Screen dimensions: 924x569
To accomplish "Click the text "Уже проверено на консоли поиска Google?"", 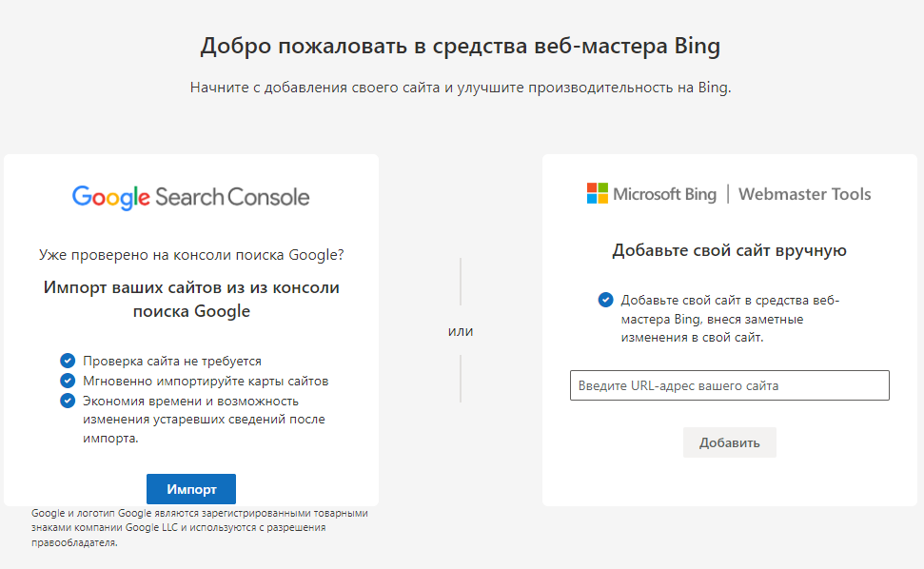I will 191,255.
